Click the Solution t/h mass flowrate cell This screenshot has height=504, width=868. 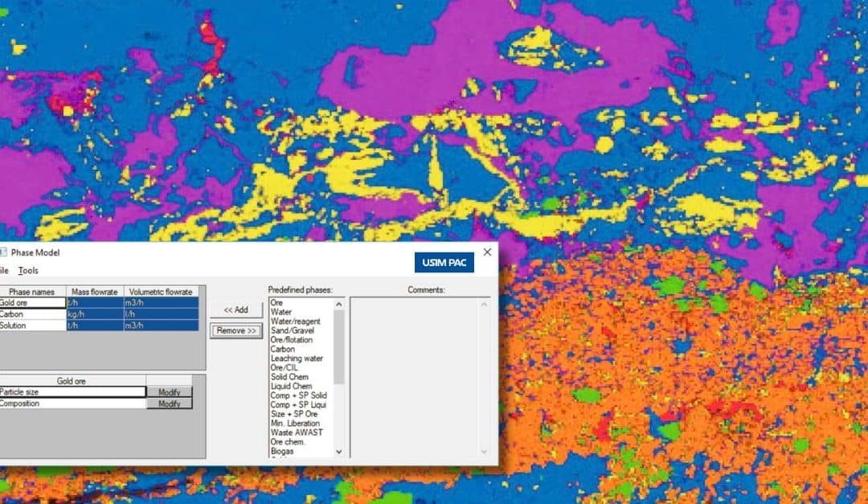pyautogui.click(x=95, y=326)
